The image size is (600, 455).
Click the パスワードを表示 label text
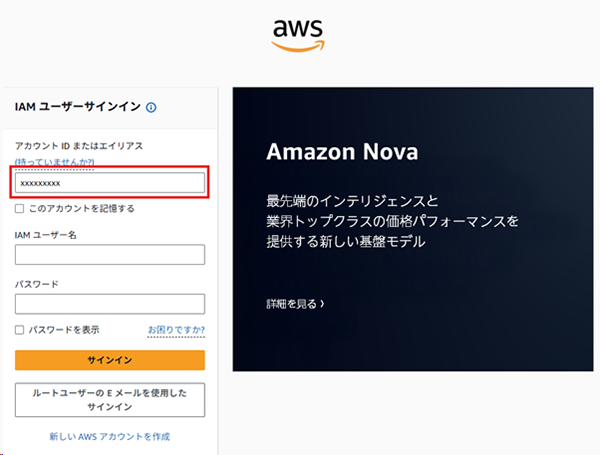pos(64,330)
